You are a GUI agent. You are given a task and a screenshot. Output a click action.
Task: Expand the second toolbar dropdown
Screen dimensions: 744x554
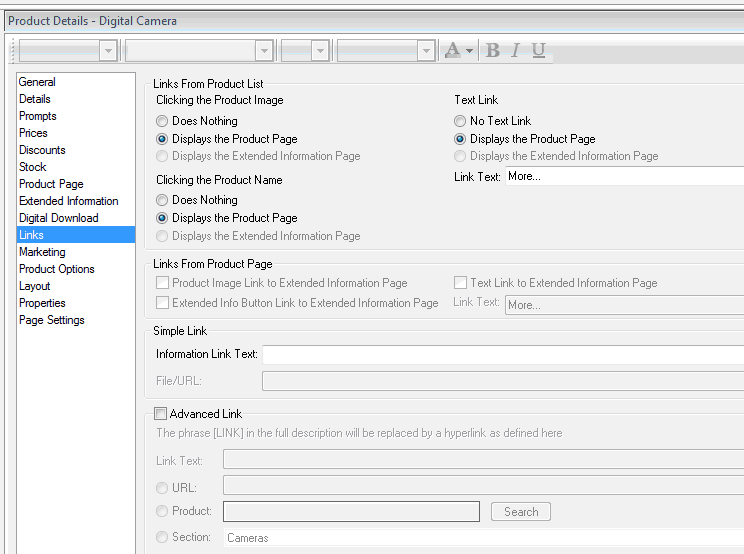[264, 50]
